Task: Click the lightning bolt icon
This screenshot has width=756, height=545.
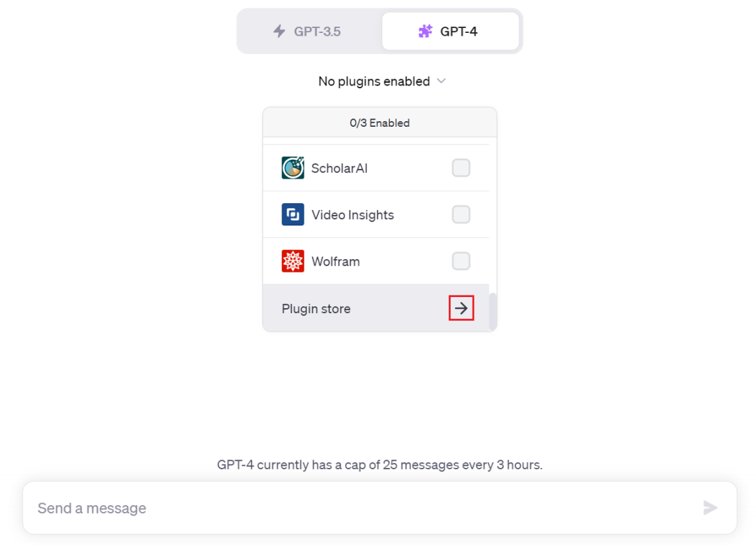Action: (279, 31)
